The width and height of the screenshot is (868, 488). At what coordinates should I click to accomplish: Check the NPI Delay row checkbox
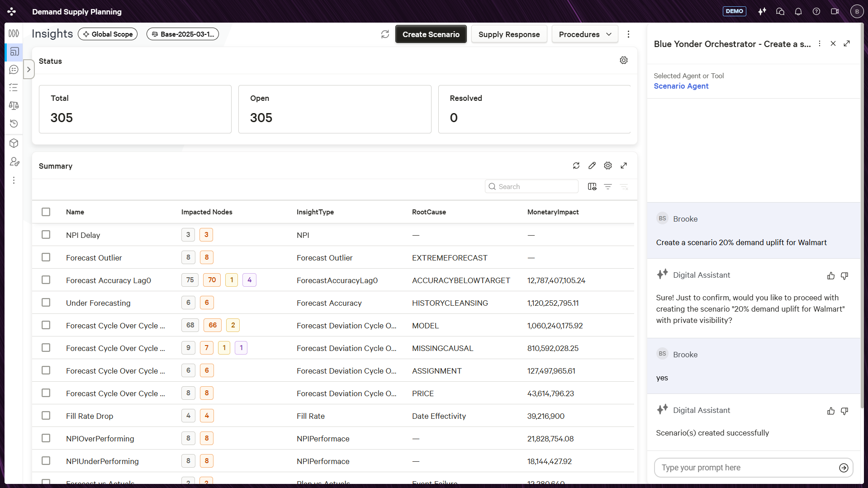pyautogui.click(x=46, y=235)
